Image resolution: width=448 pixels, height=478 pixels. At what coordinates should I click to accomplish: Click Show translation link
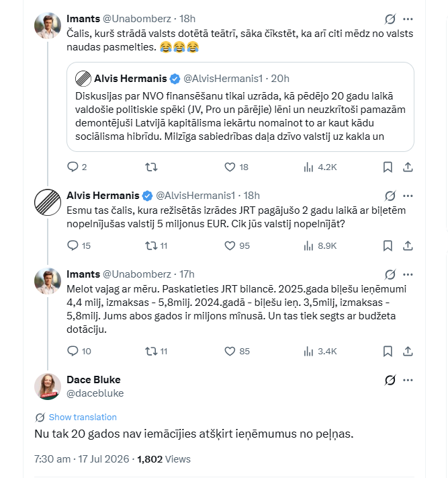point(83,417)
